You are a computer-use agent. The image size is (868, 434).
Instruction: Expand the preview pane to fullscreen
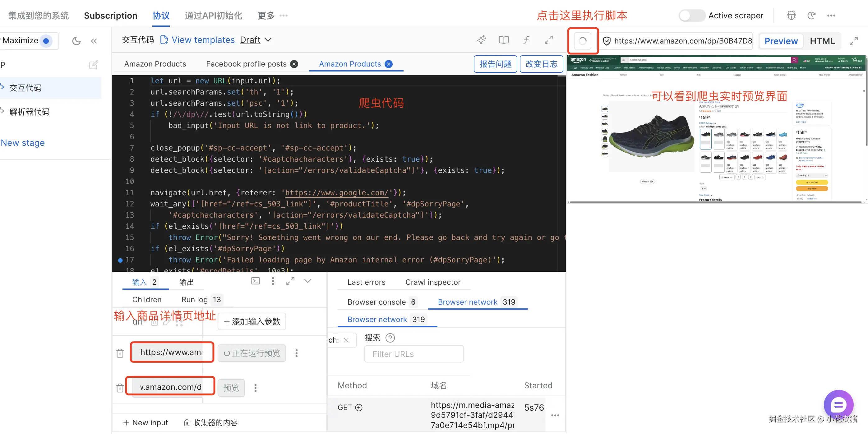[x=853, y=41]
